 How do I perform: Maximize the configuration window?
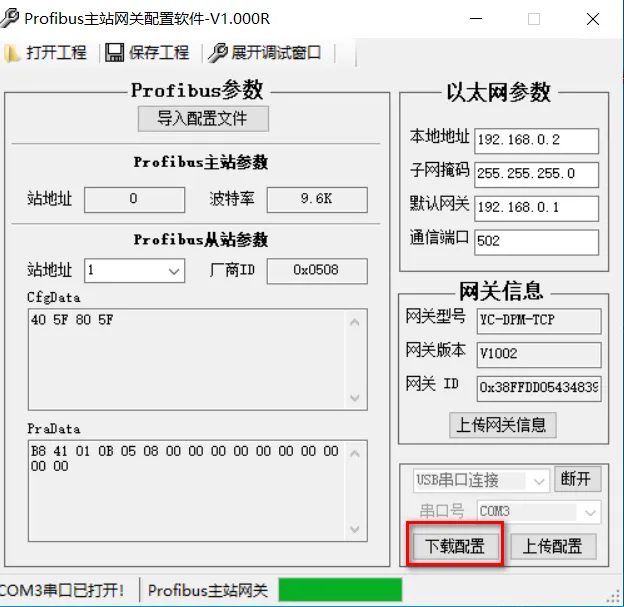tap(534, 19)
